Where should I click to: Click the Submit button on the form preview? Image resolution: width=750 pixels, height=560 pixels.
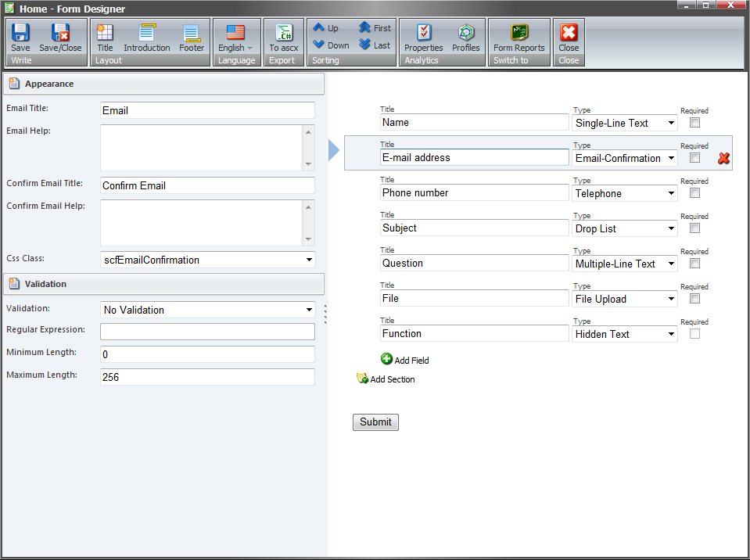375,422
